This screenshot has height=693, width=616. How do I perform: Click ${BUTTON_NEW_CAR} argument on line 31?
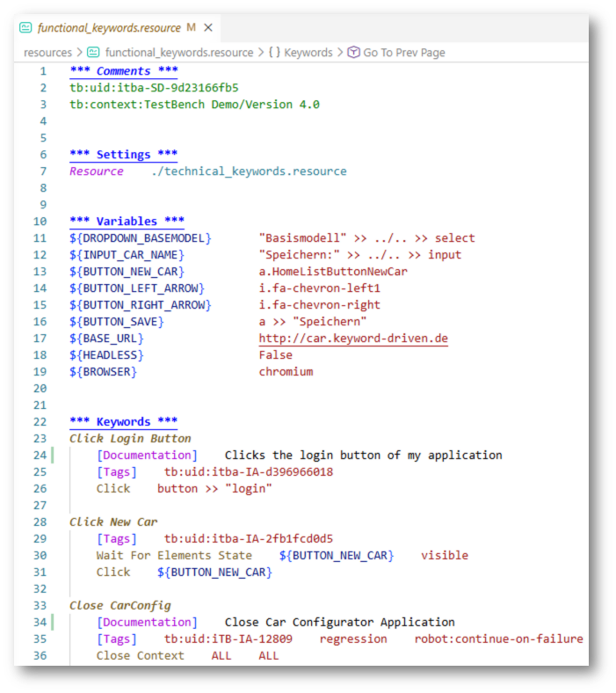pos(214,573)
